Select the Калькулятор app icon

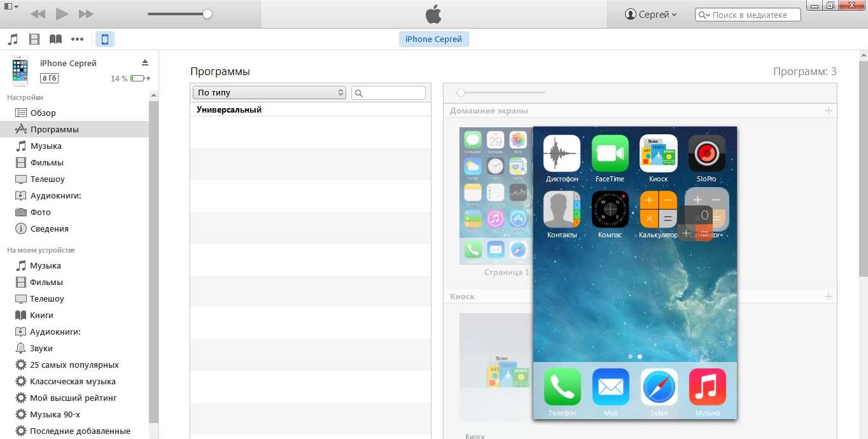pos(659,209)
